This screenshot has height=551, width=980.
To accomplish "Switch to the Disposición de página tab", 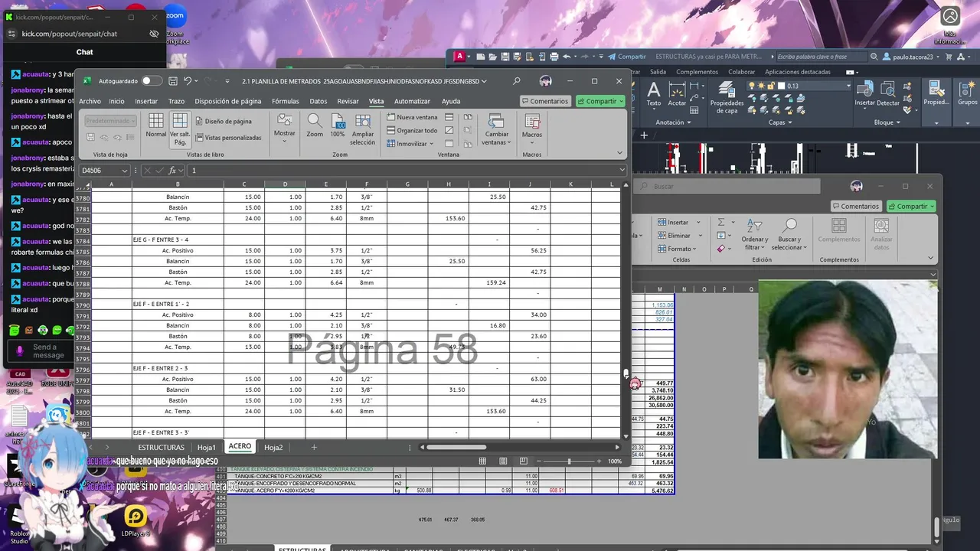I will (x=228, y=101).
